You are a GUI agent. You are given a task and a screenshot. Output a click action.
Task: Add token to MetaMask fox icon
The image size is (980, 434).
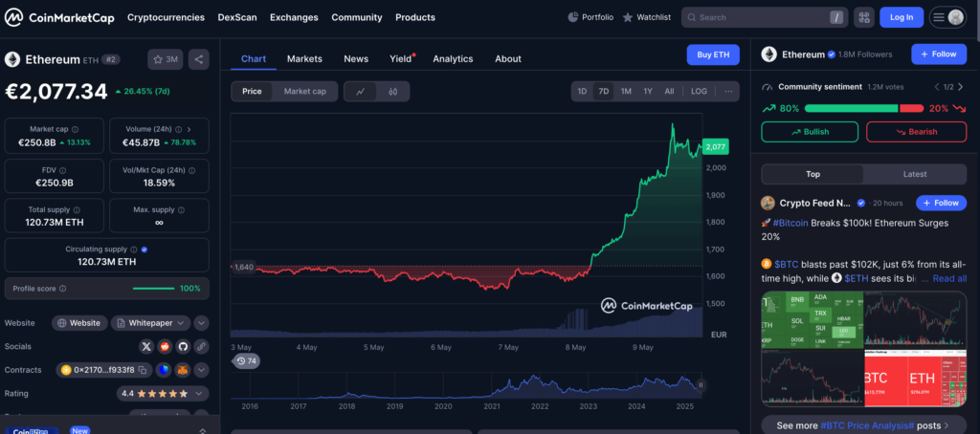tap(183, 370)
